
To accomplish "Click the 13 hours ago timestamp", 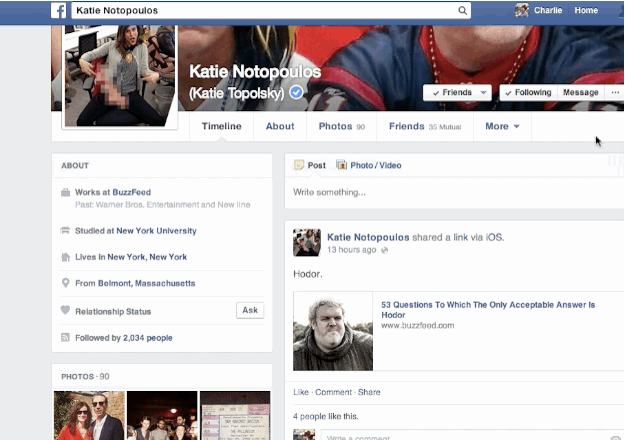I will coord(351,250).
